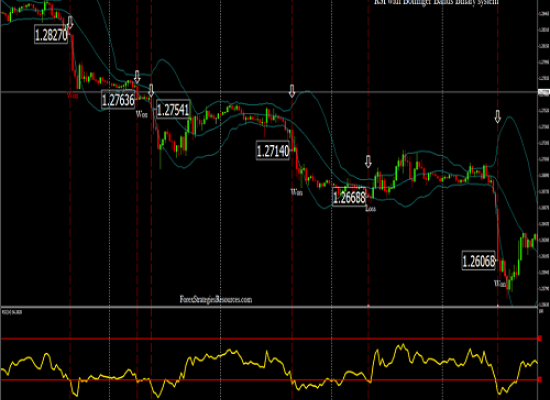Select the 1.27140 price label box
The height and width of the screenshot is (400, 550).
pyautogui.click(x=273, y=151)
